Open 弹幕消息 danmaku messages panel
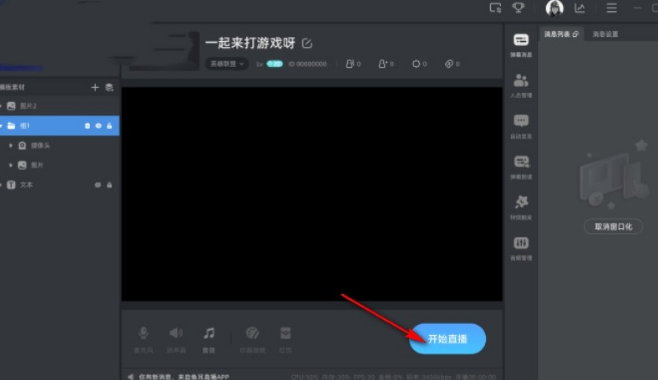The height and width of the screenshot is (380, 658). [x=521, y=45]
